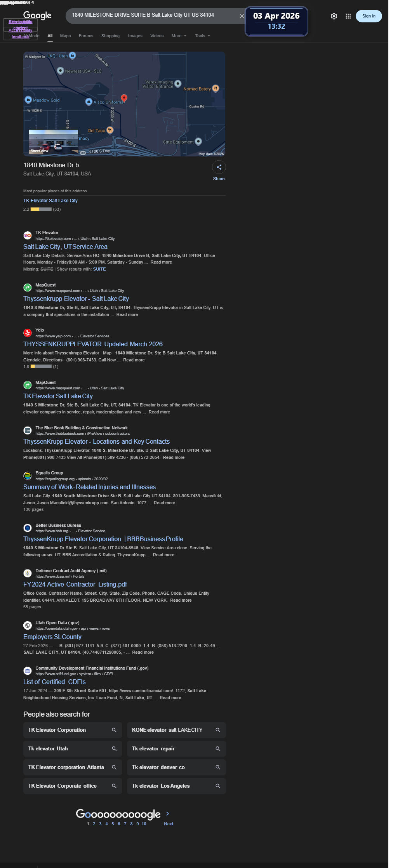The image size is (393, 868).
Task: Open the Google apps grid icon
Action: [348, 16]
